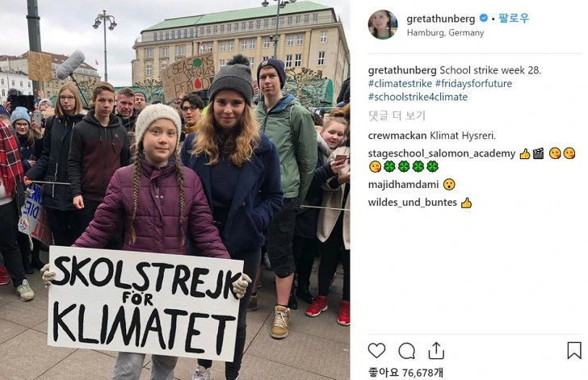This screenshot has height=380, width=588.
Task: Open stageschool_salomon_academy profile
Action: pyautogui.click(x=442, y=153)
